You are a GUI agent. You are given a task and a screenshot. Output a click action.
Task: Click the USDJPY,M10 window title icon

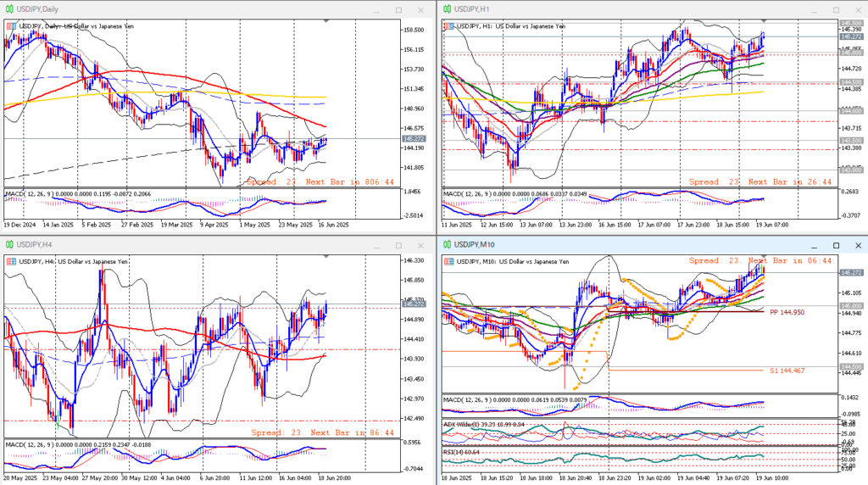[x=447, y=245]
